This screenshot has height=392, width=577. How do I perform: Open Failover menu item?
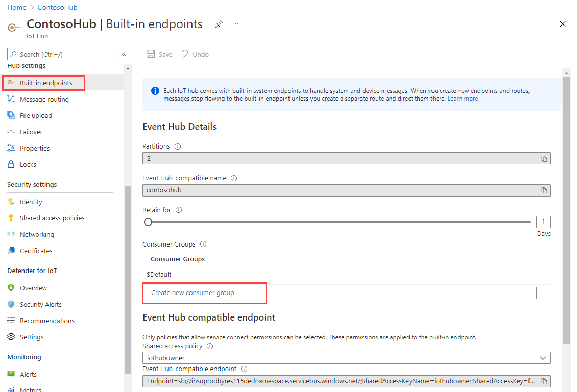(x=31, y=132)
